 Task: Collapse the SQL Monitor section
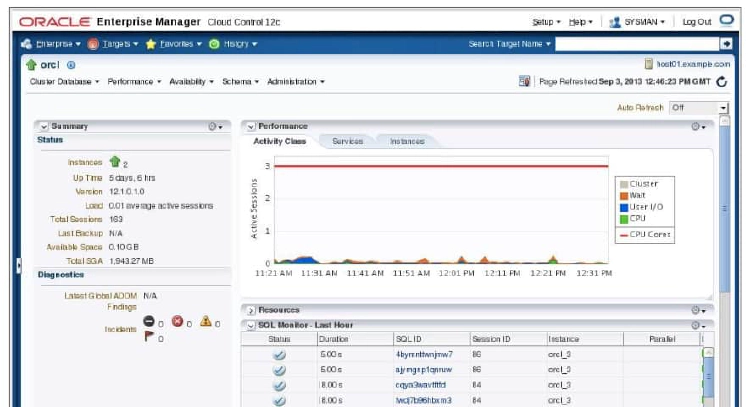click(251, 325)
